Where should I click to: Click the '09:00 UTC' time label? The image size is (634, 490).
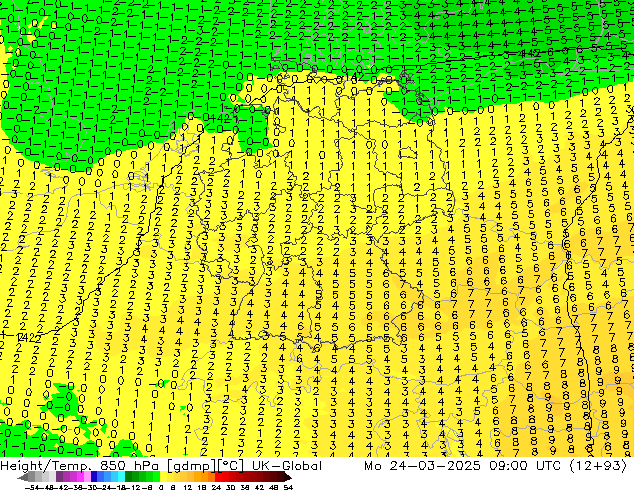(525, 466)
